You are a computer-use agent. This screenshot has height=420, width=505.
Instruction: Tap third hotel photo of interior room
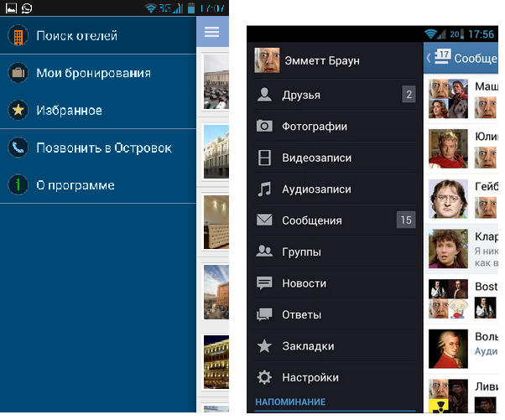click(216, 222)
